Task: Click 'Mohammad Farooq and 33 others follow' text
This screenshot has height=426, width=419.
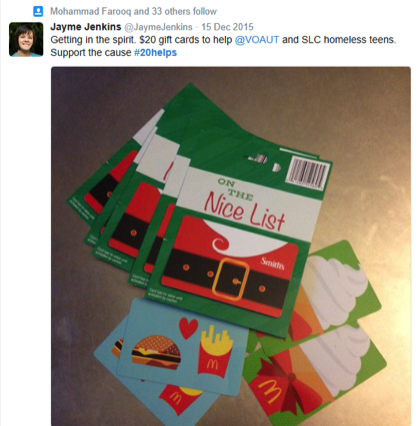Action: 133,12
